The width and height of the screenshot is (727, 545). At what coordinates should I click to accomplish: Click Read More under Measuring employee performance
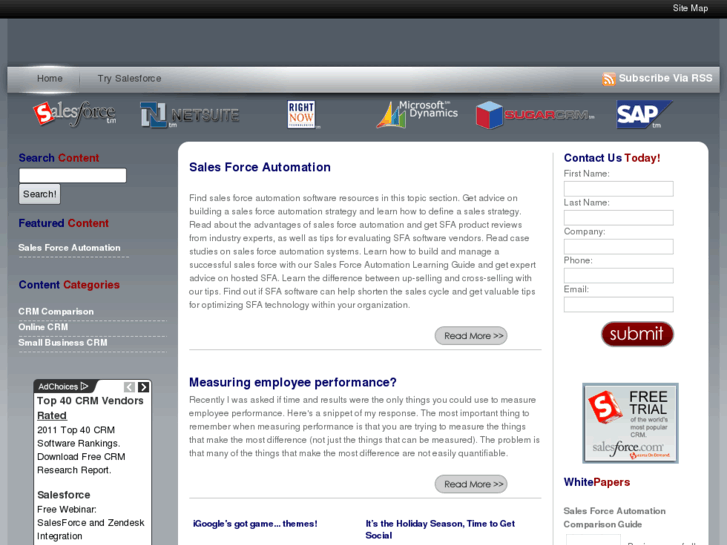[x=471, y=484]
